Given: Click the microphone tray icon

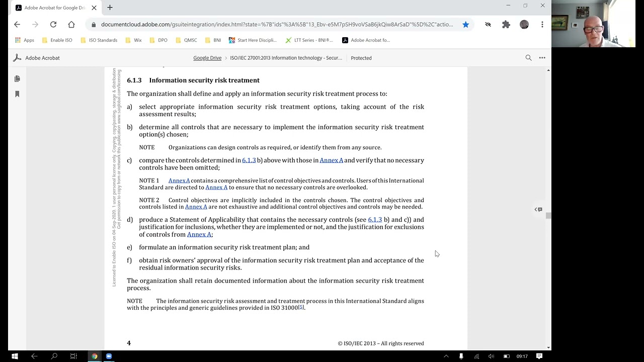Looking at the screenshot, I should tap(461, 356).
